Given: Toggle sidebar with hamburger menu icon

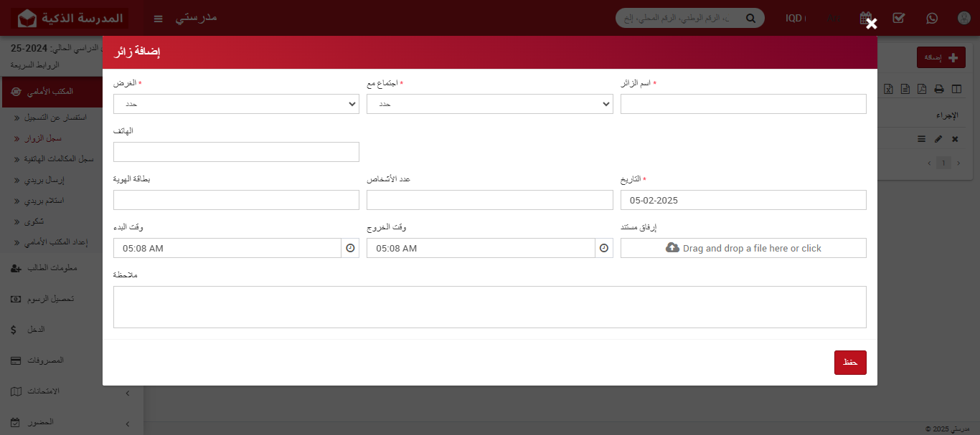Looking at the screenshot, I should click(159, 18).
